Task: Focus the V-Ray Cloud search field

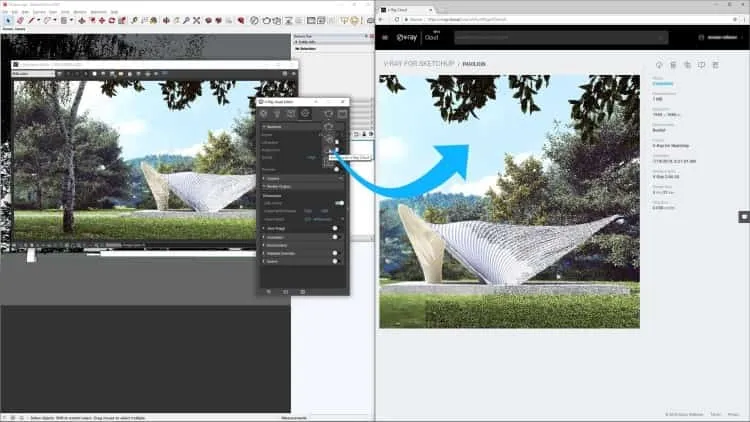Action: point(561,37)
